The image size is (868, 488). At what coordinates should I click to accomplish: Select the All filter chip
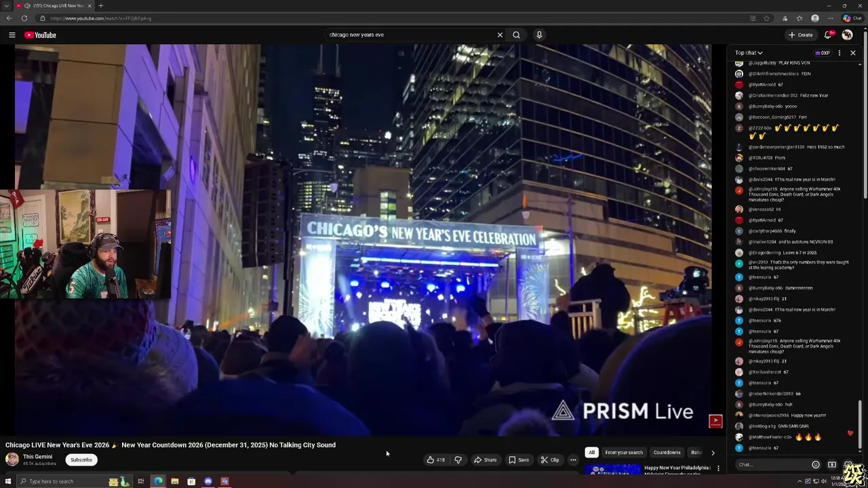coord(591,453)
